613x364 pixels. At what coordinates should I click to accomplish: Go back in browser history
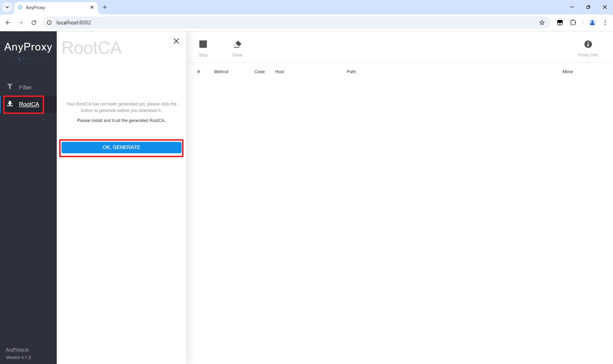coord(8,22)
